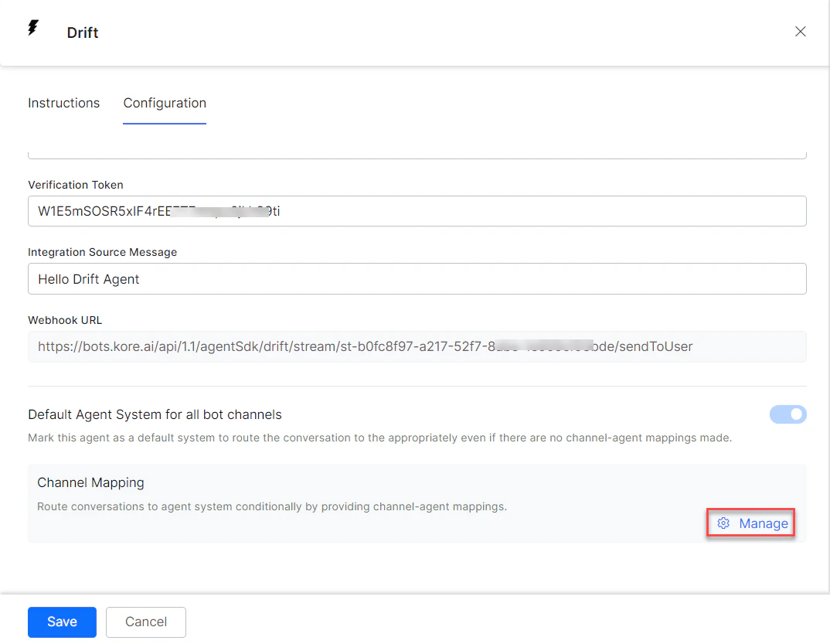Switch to the Instructions tab

[x=63, y=103]
